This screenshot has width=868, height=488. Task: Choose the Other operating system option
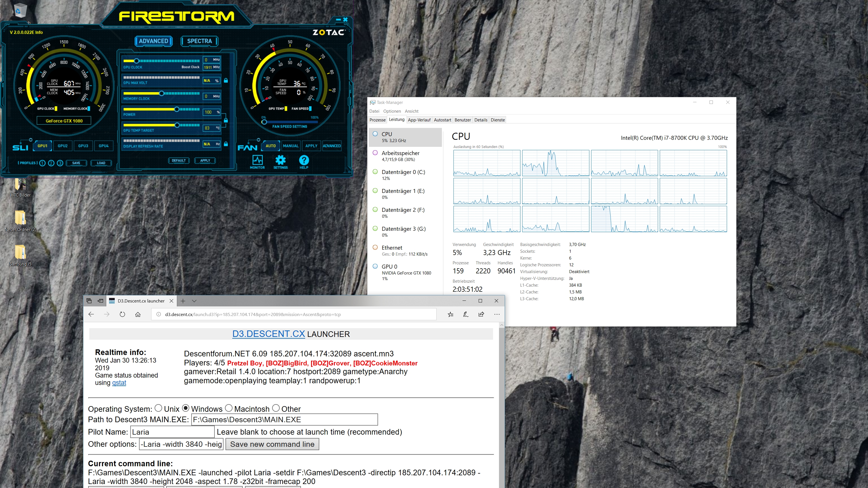[x=276, y=408]
